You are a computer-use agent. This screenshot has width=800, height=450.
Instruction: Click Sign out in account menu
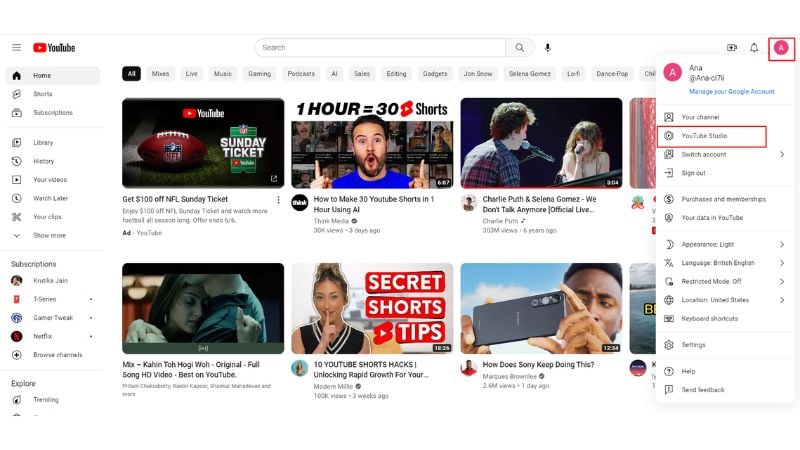[x=725, y=173]
